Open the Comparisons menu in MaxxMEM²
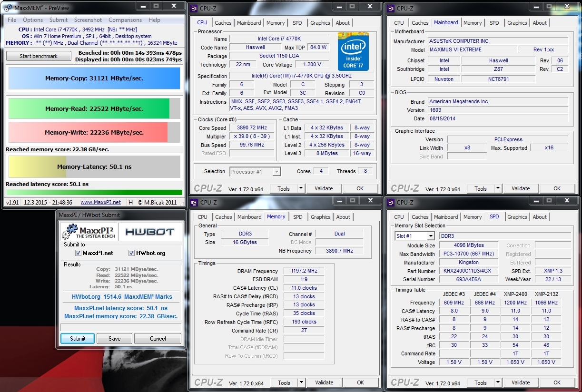This screenshot has height=392, width=582. coord(125,20)
